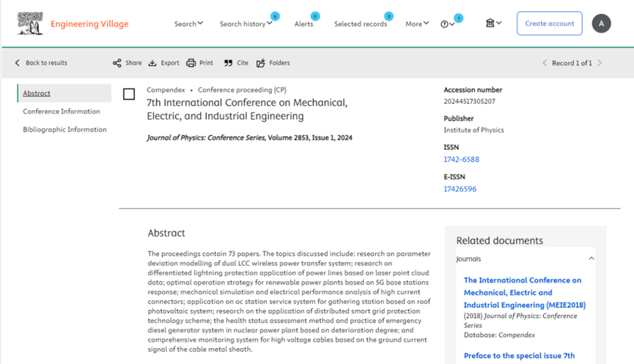Image resolution: width=634 pixels, height=364 pixels.
Task: Jump to Conference Information section
Action: (62, 111)
